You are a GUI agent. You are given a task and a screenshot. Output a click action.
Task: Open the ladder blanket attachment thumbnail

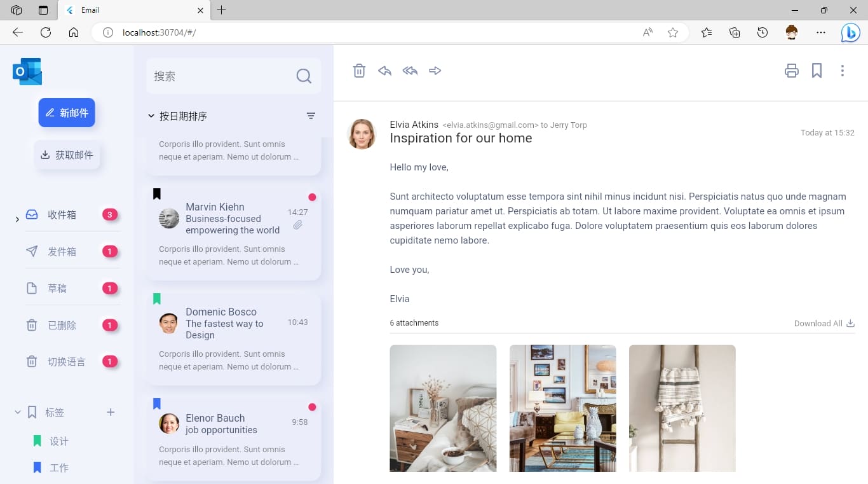click(x=682, y=408)
